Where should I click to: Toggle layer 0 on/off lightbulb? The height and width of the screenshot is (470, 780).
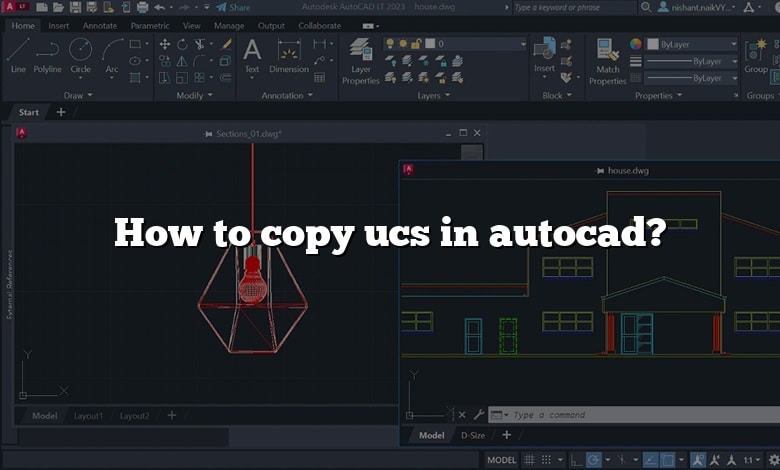(x=390, y=44)
